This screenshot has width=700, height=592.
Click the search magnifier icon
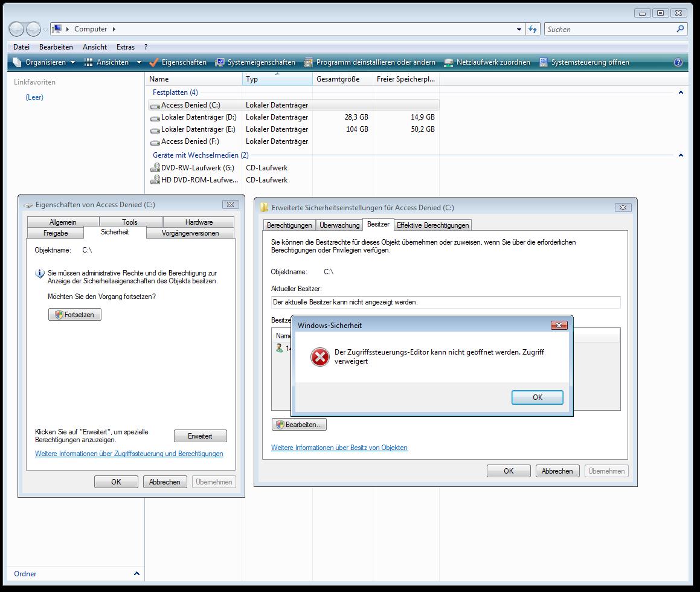(680, 29)
